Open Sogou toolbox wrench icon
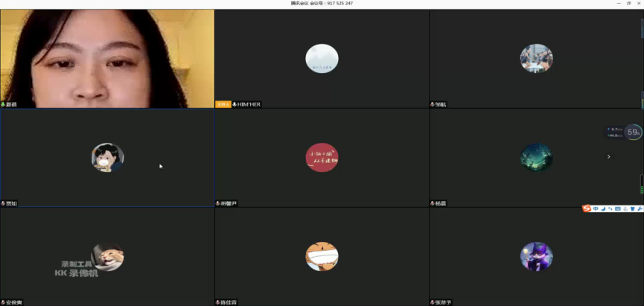The width and height of the screenshot is (644, 306). point(640,209)
